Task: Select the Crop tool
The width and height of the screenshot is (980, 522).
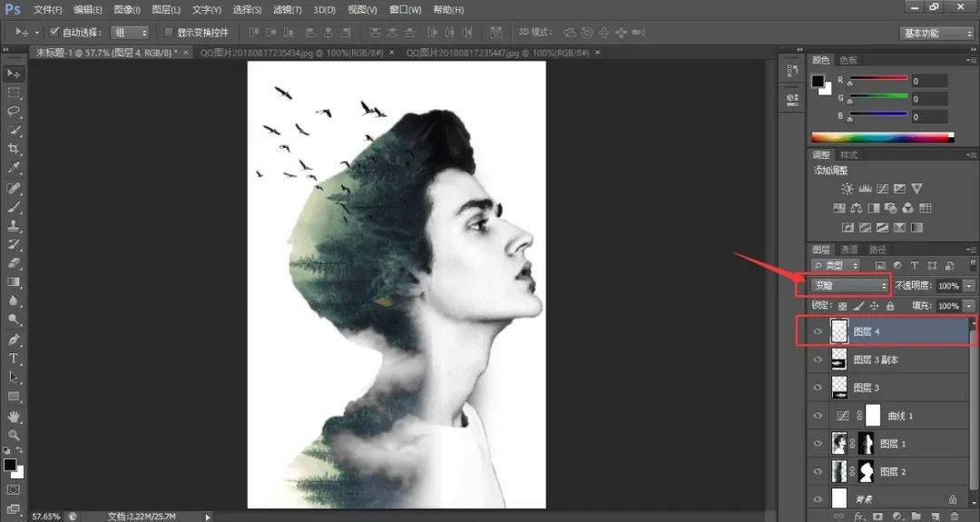Action: point(13,149)
